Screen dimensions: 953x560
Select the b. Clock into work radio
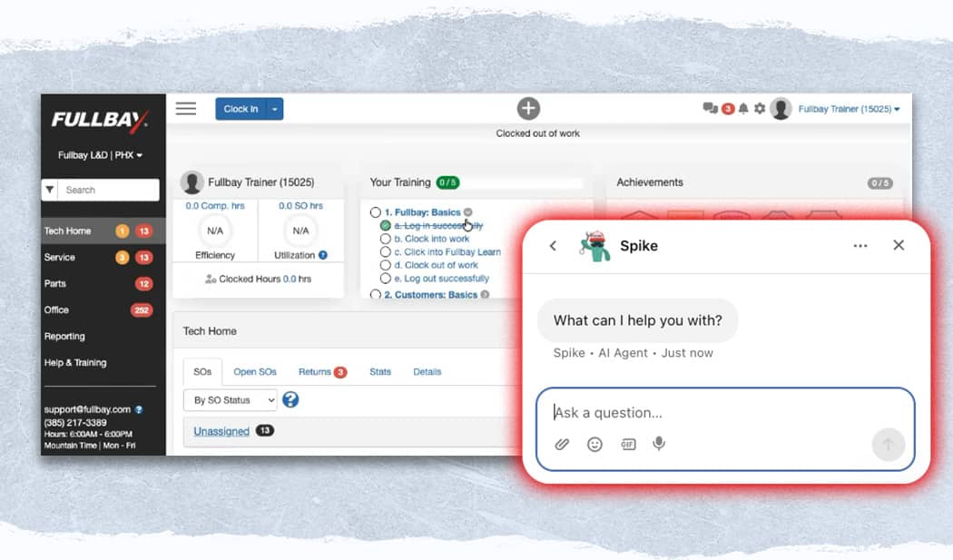coord(386,239)
